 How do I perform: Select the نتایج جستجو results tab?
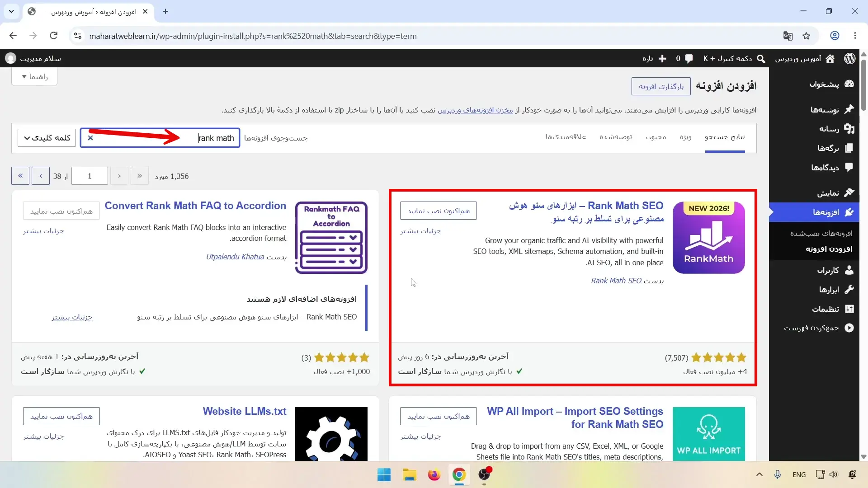tap(725, 137)
